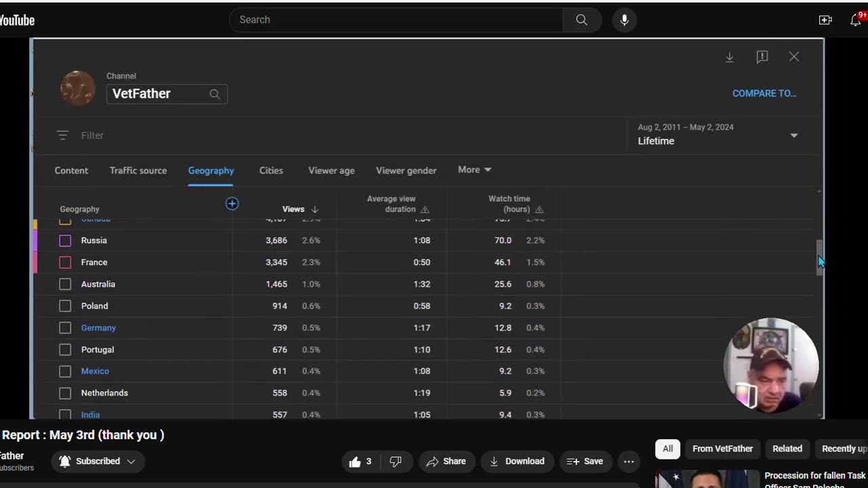Toggle the Russia row checkbox
868x488 pixels.
(65, 241)
